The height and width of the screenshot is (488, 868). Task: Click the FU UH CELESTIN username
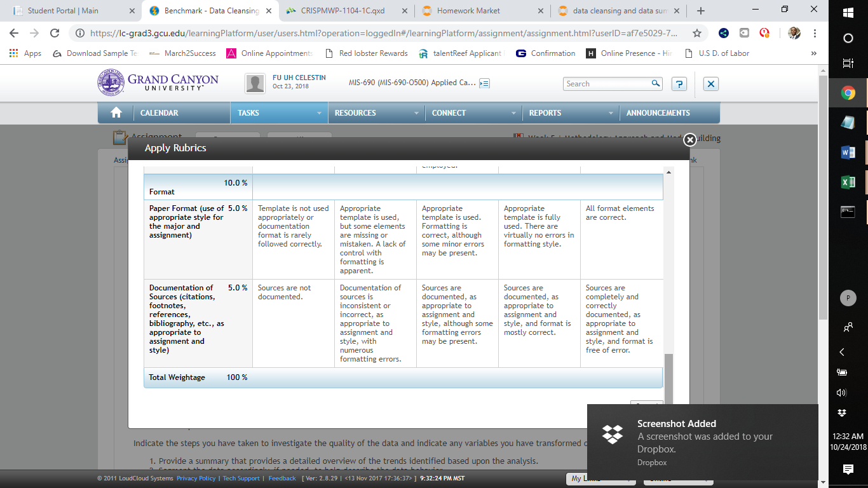[299, 78]
